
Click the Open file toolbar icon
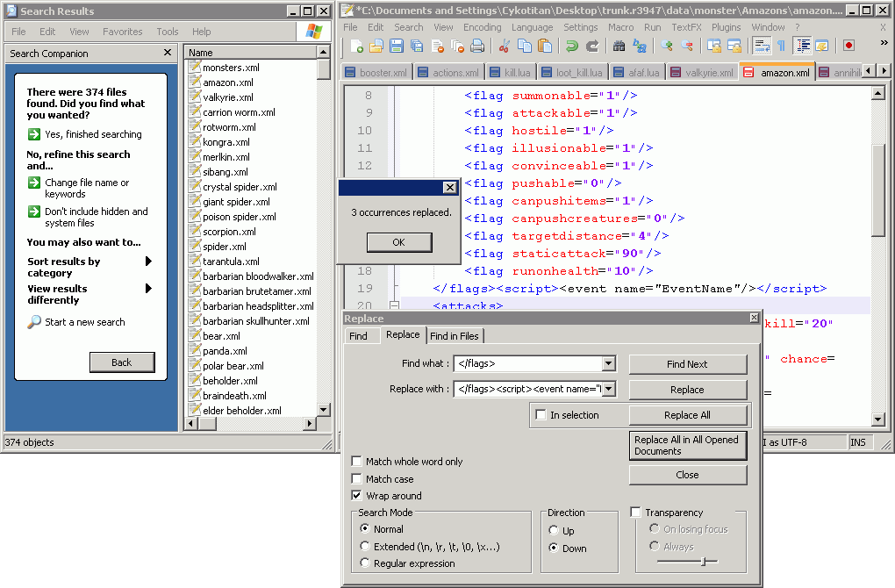click(x=376, y=47)
